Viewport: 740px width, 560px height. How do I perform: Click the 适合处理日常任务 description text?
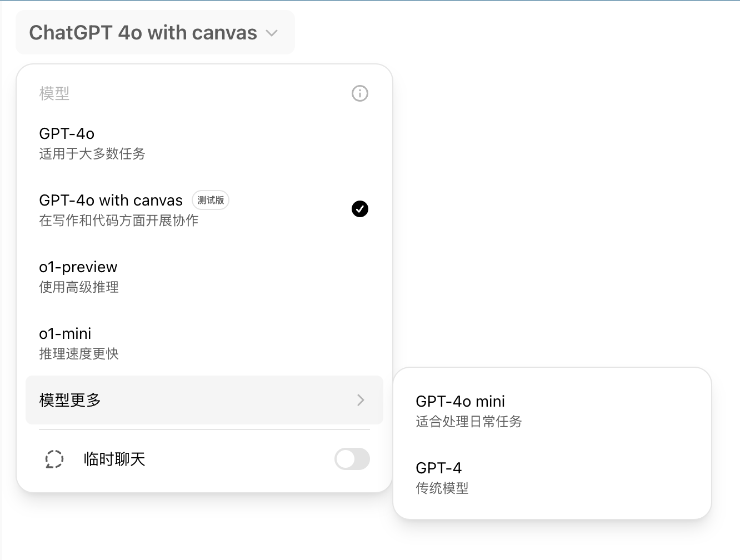(x=469, y=422)
